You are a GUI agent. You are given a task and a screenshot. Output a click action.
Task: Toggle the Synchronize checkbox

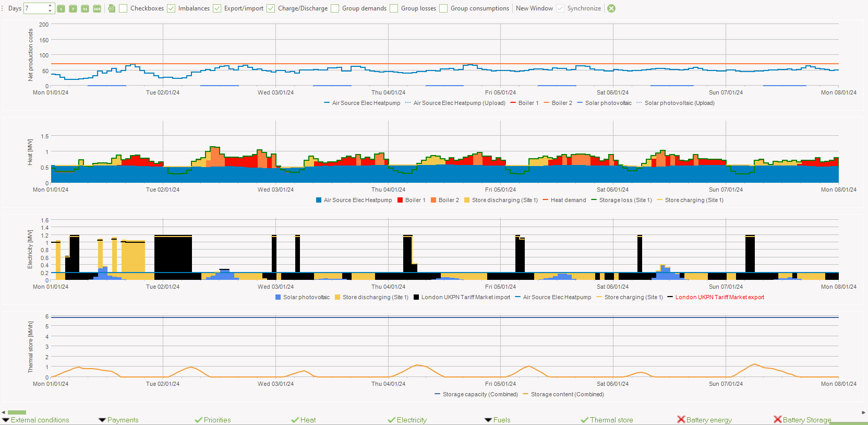coord(560,8)
